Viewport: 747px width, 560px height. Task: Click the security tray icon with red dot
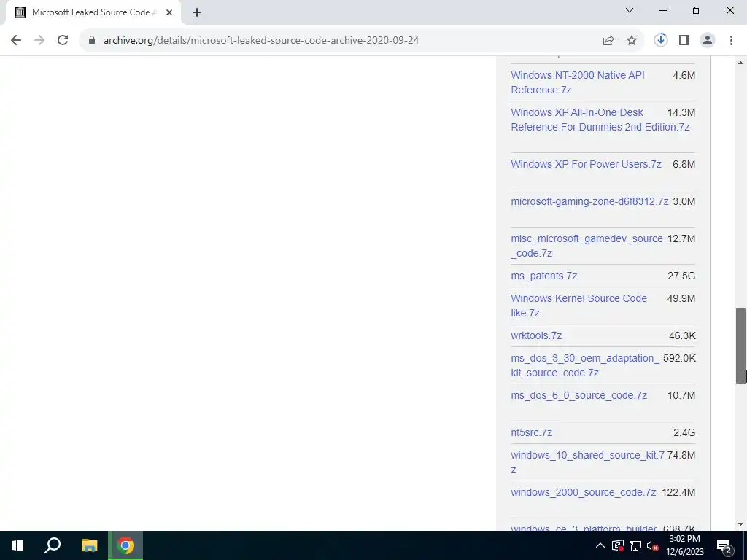coord(618,545)
